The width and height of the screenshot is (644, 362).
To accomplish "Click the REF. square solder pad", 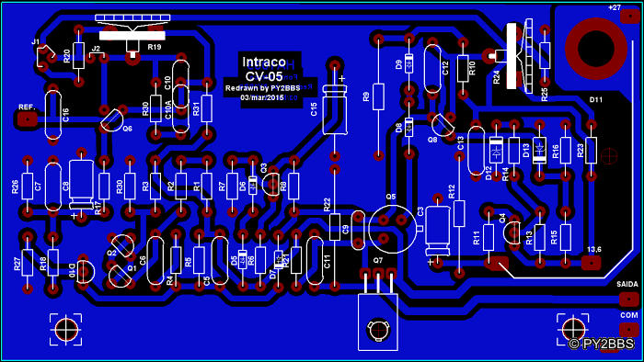I will (x=27, y=119).
